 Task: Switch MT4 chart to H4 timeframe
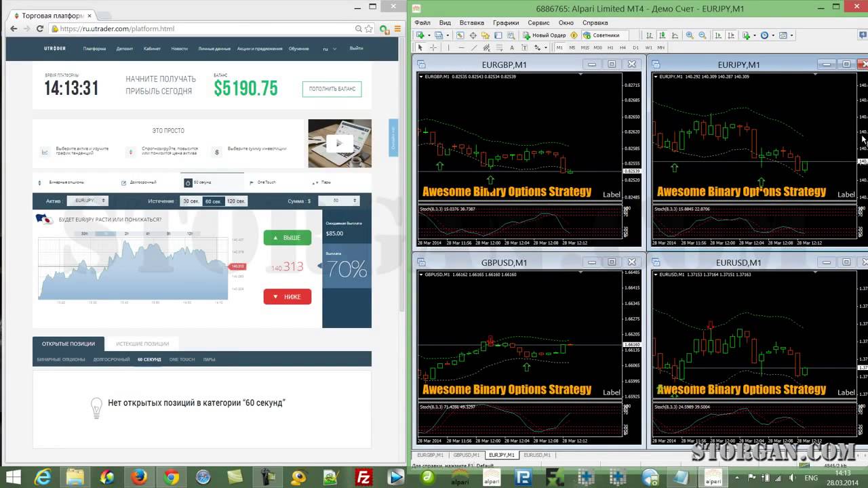click(623, 47)
